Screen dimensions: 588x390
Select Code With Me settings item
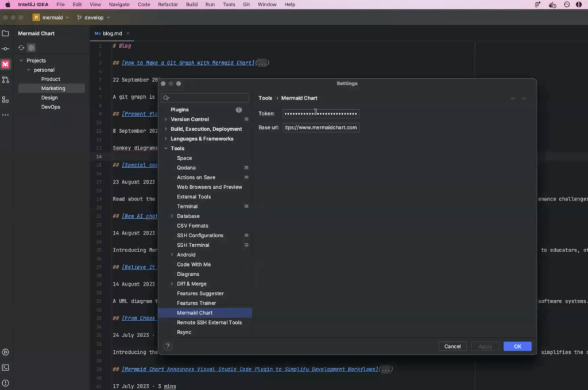pyautogui.click(x=205, y=264)
